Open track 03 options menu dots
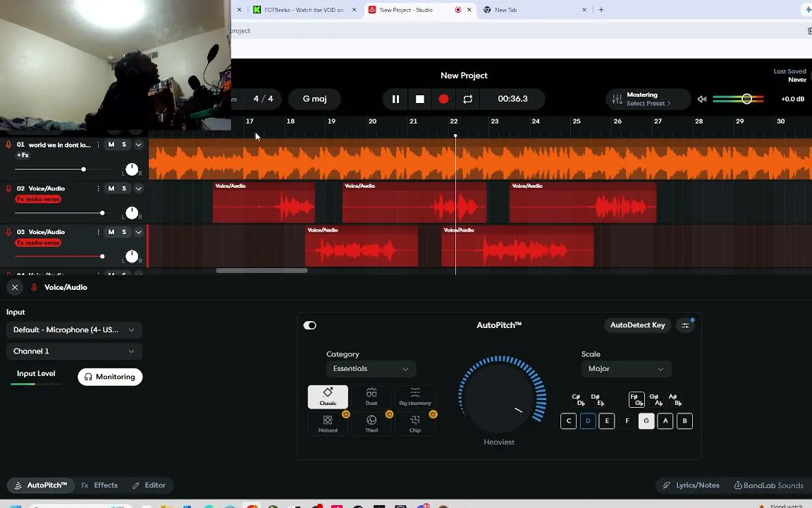This screenshot has height=508, width=812. (x=99, y=232)
